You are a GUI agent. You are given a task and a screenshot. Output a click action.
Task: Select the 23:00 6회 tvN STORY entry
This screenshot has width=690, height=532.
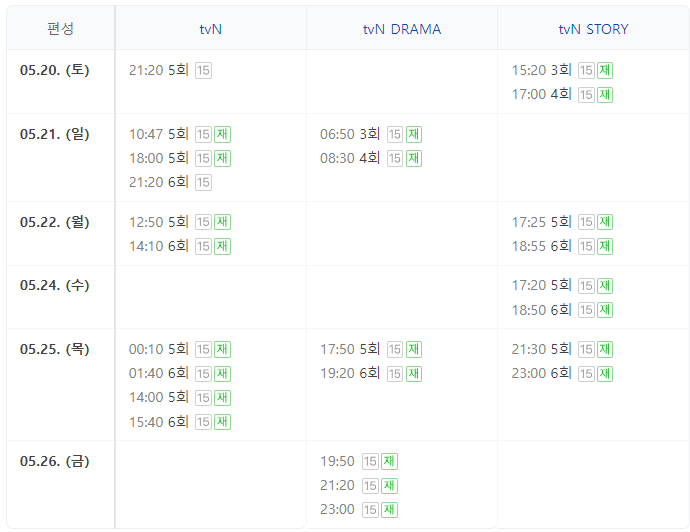542,373
